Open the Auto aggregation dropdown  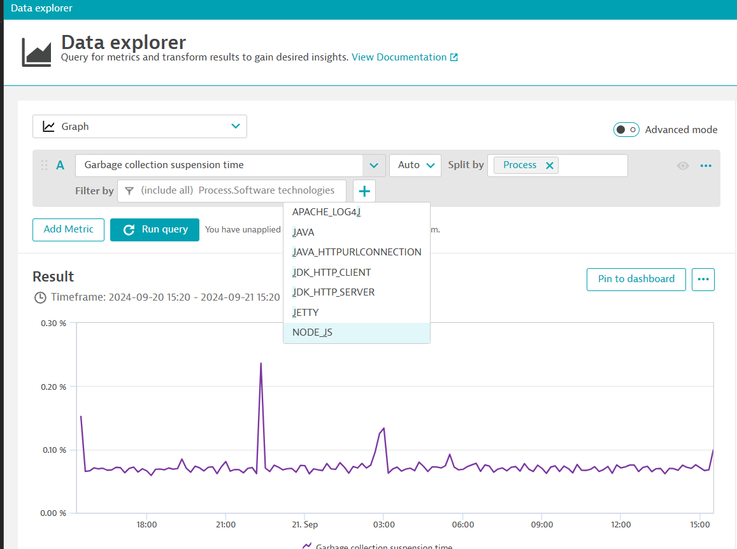click(415, 165)
